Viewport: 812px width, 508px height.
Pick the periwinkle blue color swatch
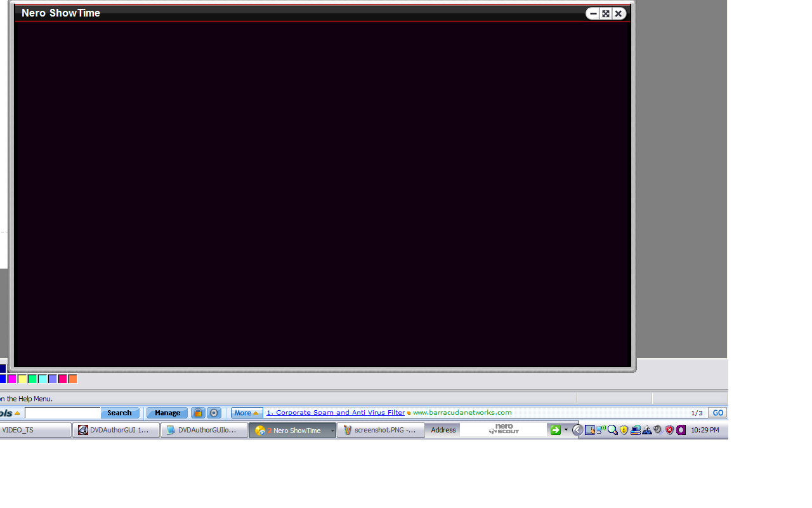coord(53,379)
